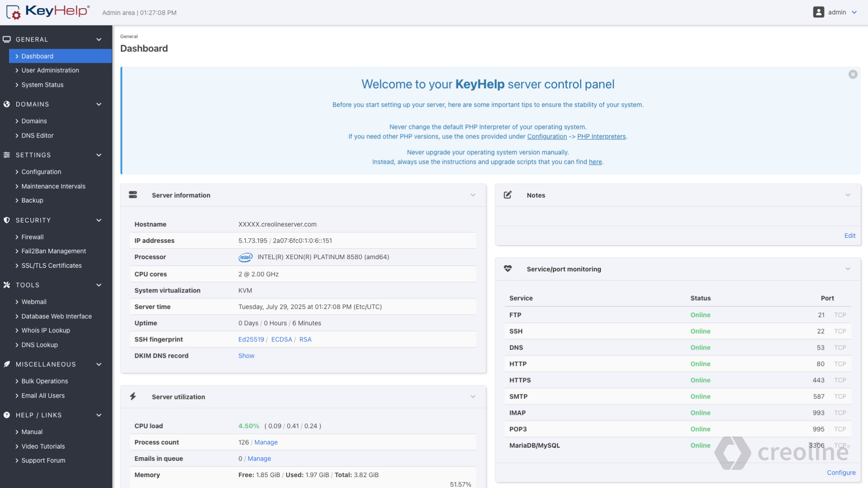Viewport: 868px width, 488px height.
Task: Click the hostname XXXXX.creolineserver.com
Action: (x=277, y=224)
